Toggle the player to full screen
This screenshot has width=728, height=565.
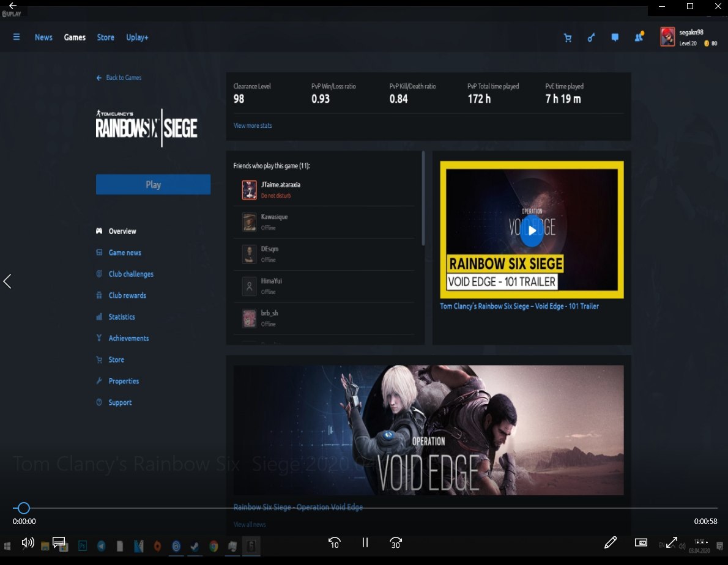[x=671, y=542]
